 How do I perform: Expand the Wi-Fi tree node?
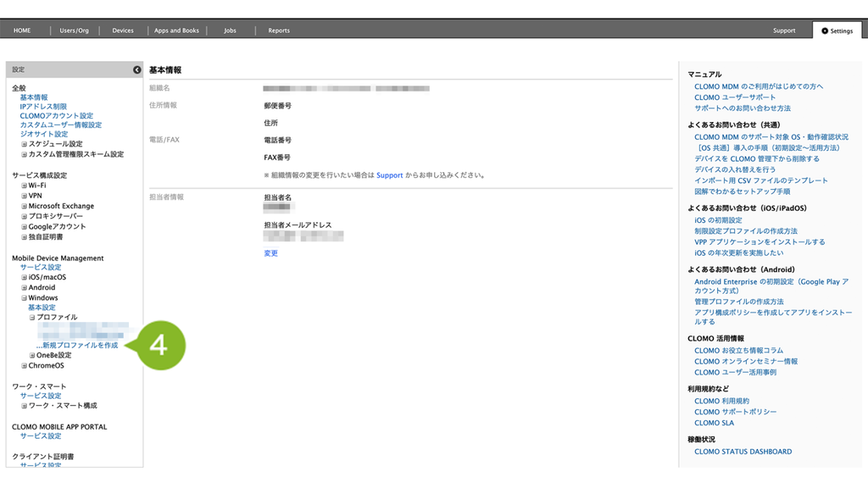[24, 186]
